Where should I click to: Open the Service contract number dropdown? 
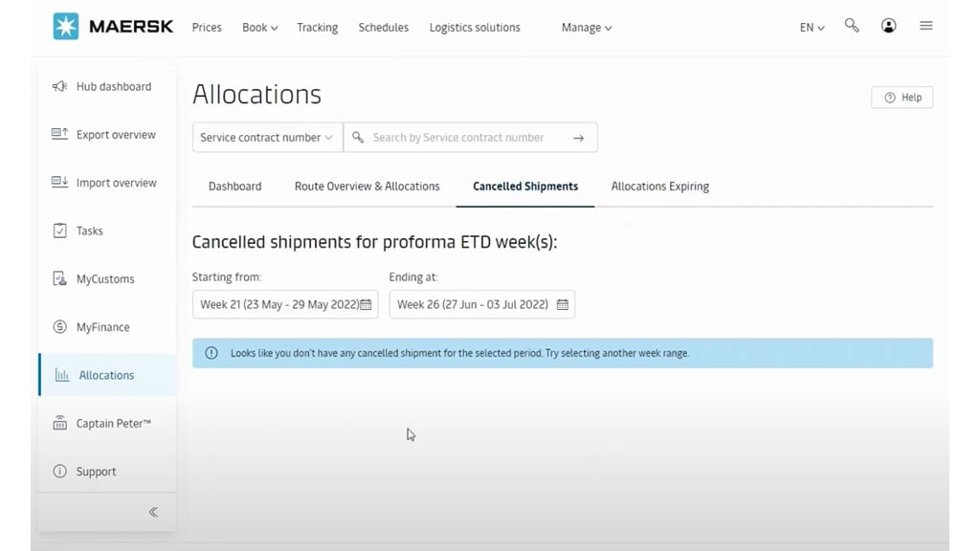266,137
